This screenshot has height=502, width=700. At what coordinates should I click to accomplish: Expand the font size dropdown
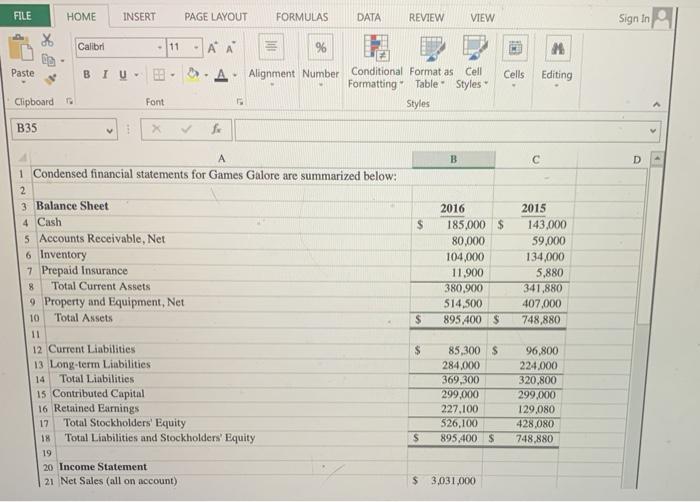196,47
